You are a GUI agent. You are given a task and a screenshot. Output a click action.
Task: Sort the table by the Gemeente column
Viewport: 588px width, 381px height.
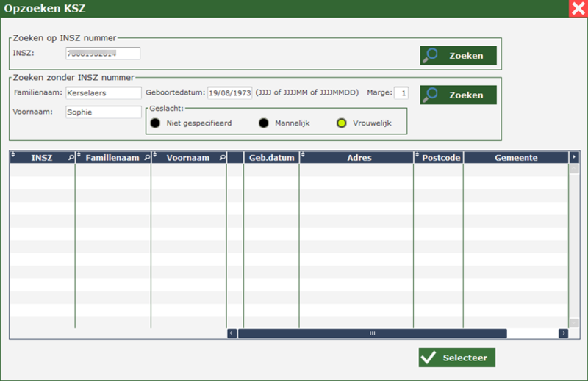point(516,158)
